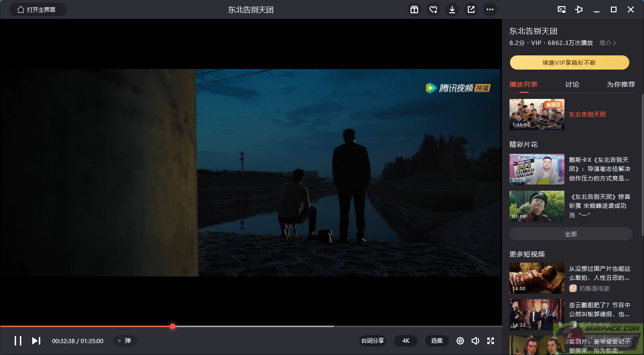Image resolution: width=644 pixels, height=355 pixels.
Task: Click the 腾讯视频 logo overlay in video
Action: pyautogui.click(x=457, y=88)
